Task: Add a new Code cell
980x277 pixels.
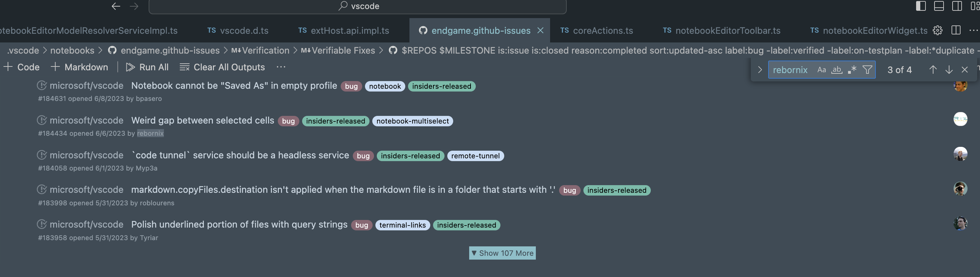Action: pyautogui.click(x=22, y=67)
